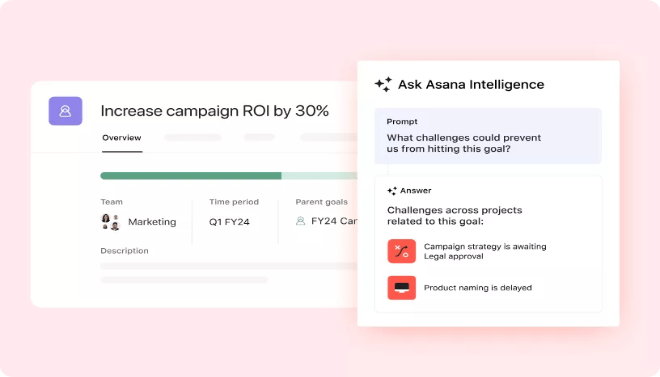Select the second placeholder tab after Overview
Screen dimensions: 660x377
259,137
